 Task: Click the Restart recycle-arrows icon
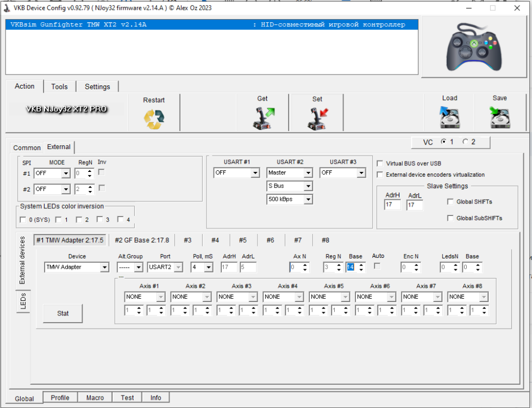(x=154, y=119)
